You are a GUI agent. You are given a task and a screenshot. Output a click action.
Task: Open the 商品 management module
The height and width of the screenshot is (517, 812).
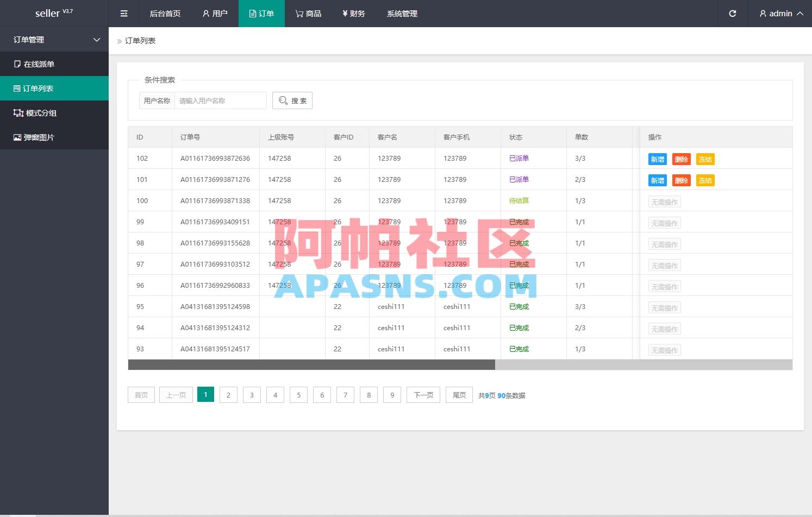point(308,13)
